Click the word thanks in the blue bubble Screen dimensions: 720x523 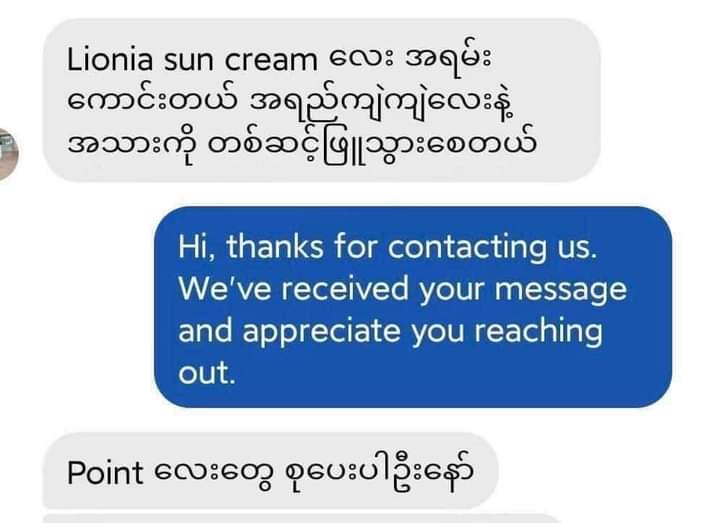click(x=275, y=247)
